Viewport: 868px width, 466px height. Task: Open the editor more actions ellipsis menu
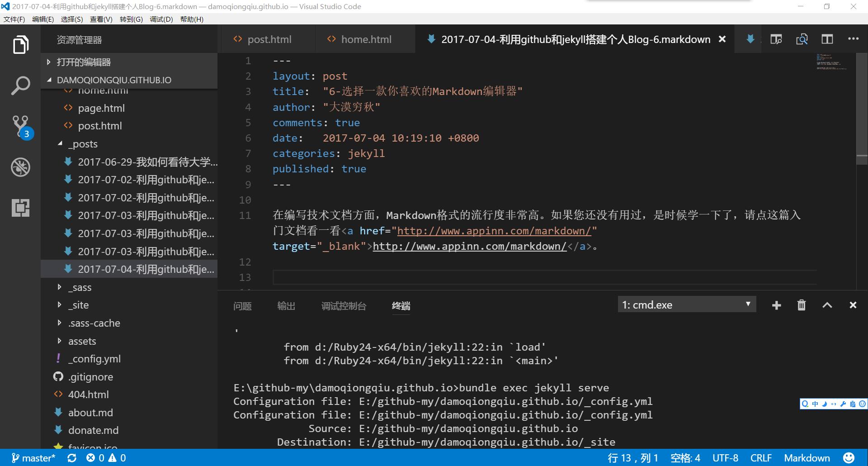click(853, 39)
